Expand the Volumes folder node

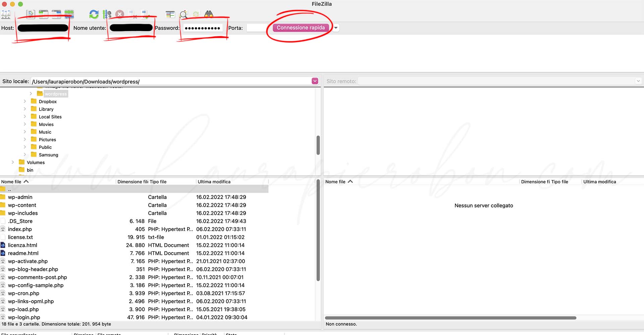pyautogui.click(x=13, y=162)
